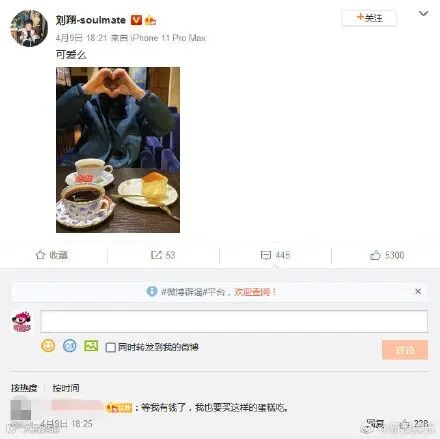Switch to 按热度 sorting tab
The width and height of the screenshot is (440, 439).
[x=24, y=388]
